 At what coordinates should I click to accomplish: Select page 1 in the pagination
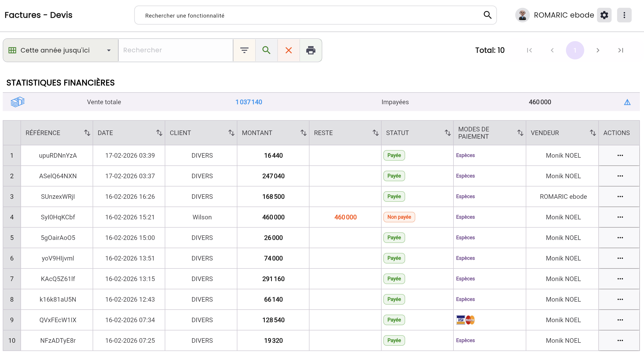tap(575, 50)
